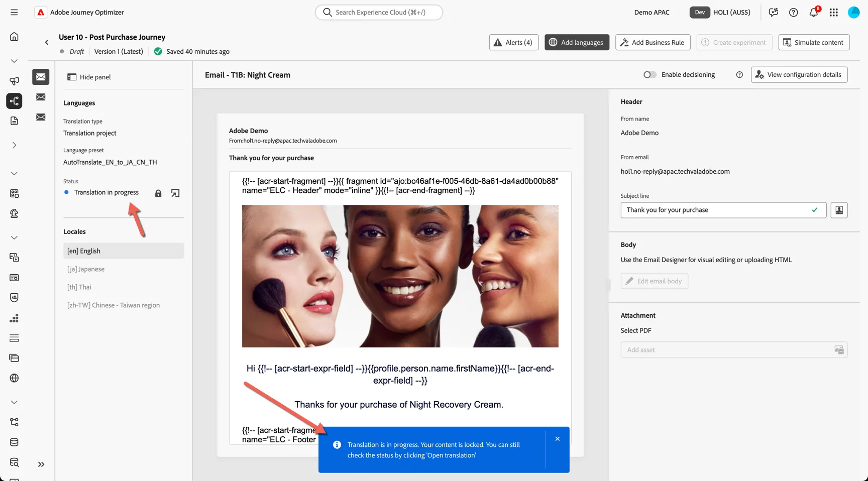Go back using the chevron beside journey title

click(x=47, y=43)
